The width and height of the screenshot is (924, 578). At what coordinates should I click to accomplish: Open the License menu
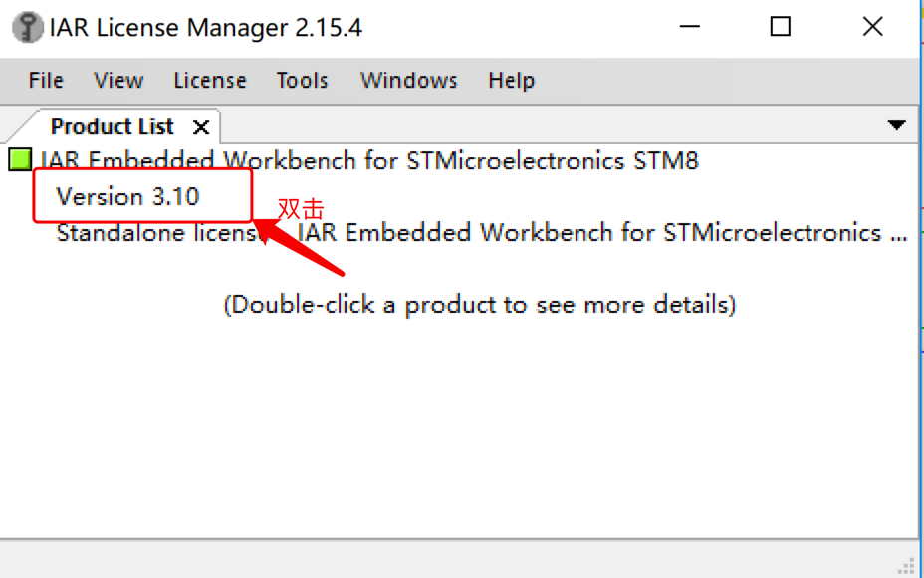pos(209,81)
